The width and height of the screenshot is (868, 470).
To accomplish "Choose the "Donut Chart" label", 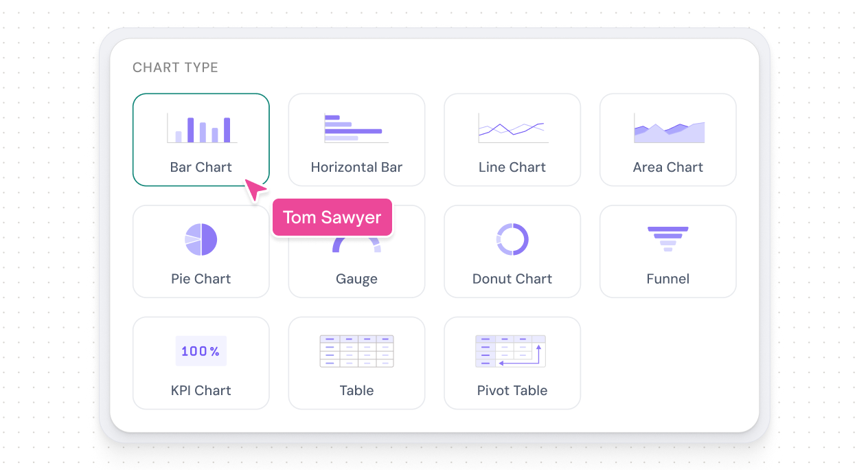I will coord(512,279).
